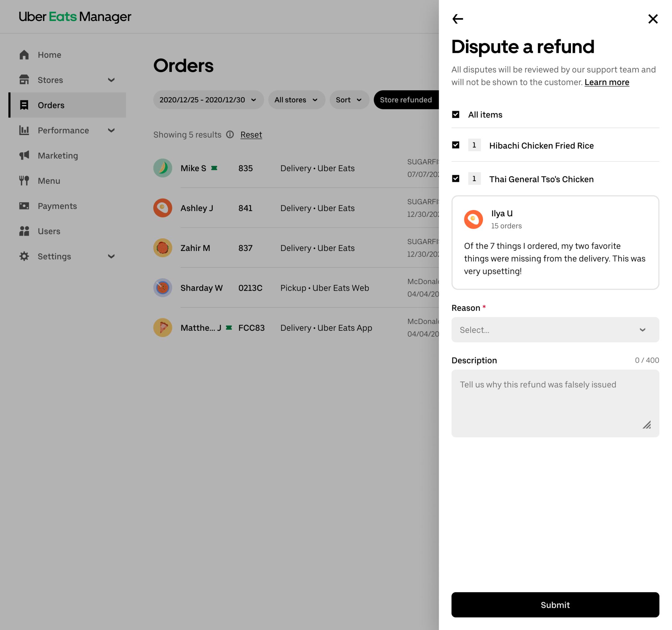Screen dimensions: 672x630
Task: Click the Uber Eats Manager logo
Action: pyautogui.click(x=75, y=16)
